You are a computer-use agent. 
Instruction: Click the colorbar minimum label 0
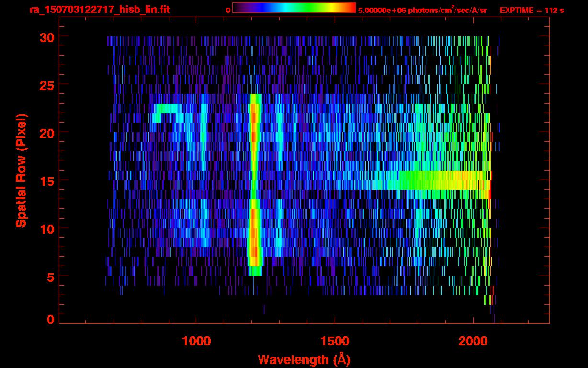pos(228,10)
